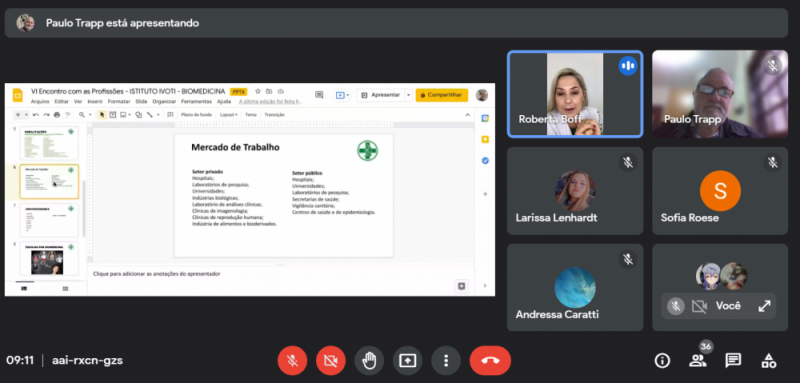Open comment history icon in Slides
The height and width of the screenshot is (383, 800).
[319, 95]
